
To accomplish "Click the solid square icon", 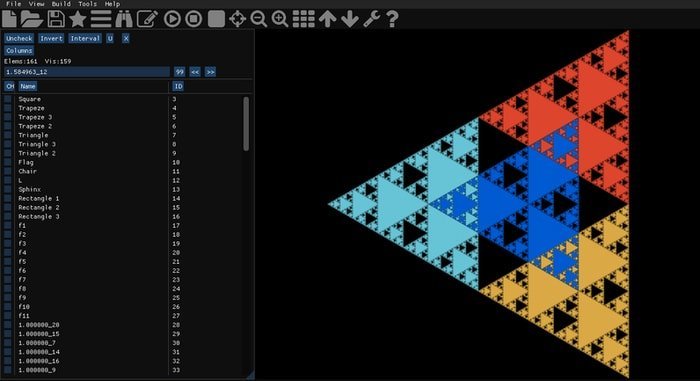I will pos(216,19).
